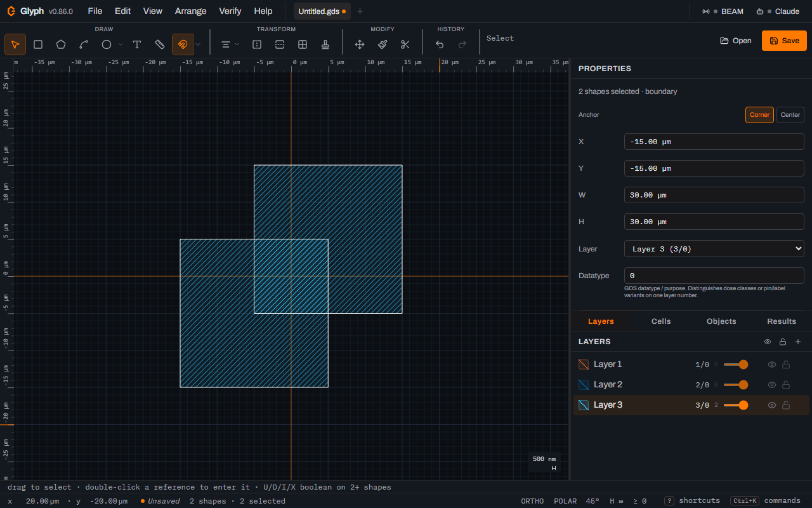Open the File menu
This screenshot has height=508, width=812.
(x=95, y=11)
